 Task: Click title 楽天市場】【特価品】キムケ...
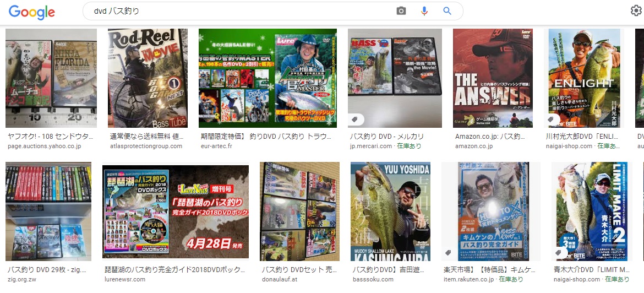(489, 270)
